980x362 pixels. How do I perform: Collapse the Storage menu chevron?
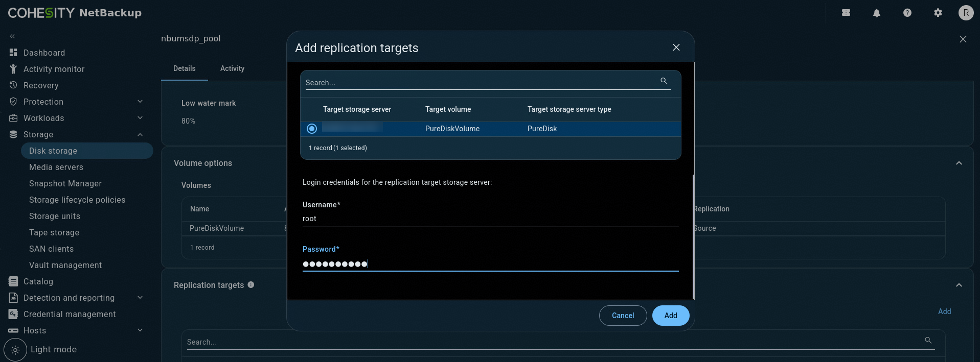pyautogui.click(x=140, y=134)
